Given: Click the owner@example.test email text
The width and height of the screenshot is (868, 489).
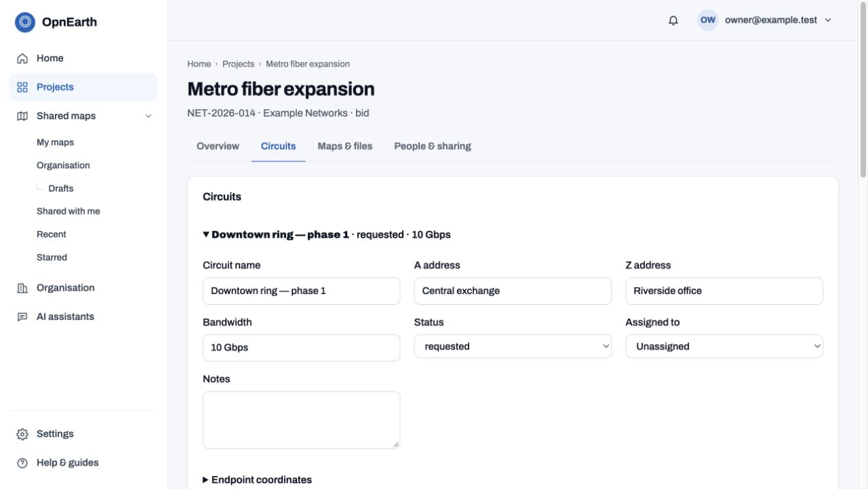Looking at the screenshot, I should point(771,20).
